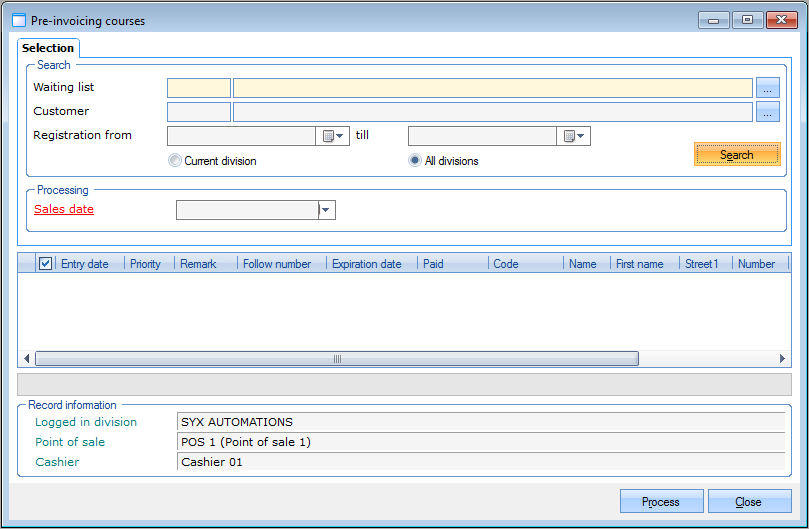Maximize the Pre-invoicing courses window
Screen dimensions: 809x529
click(746, 20)
